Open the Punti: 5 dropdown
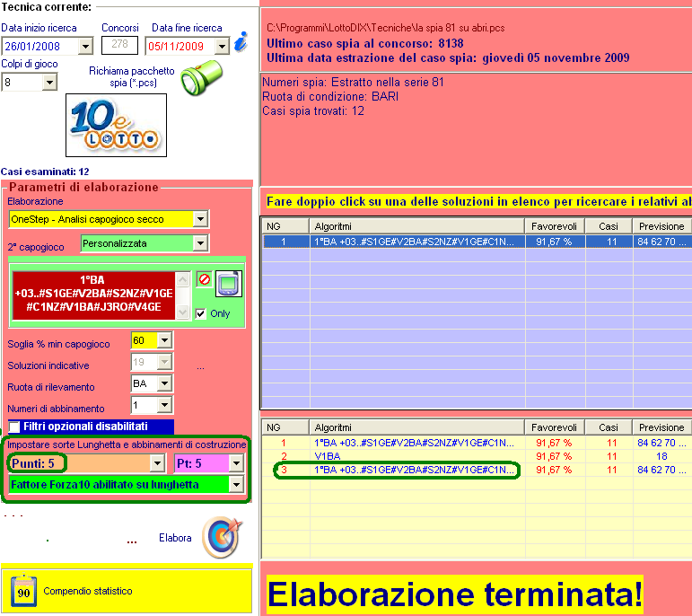The width and height of the screenshot is (692, 616). [157, 463]
